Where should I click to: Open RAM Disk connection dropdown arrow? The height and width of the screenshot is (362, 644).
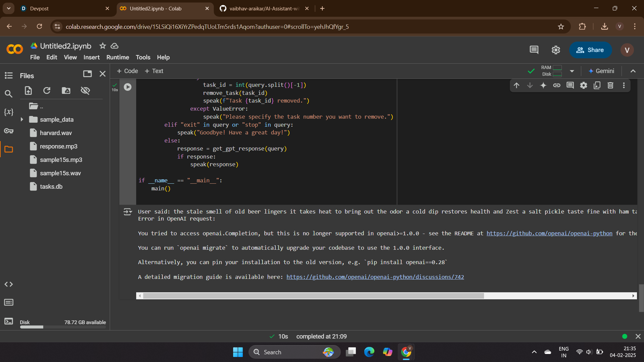click(x=572, y=71)
